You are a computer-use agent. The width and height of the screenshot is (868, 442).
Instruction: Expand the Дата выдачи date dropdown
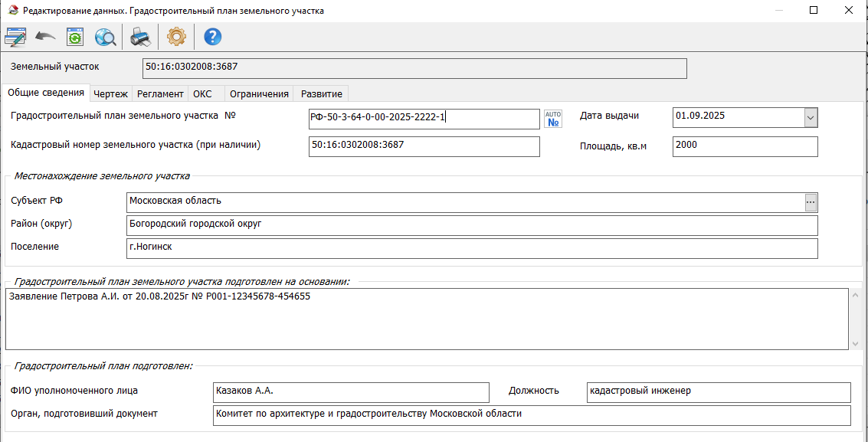pyautogui.click(x=811, y=118)
